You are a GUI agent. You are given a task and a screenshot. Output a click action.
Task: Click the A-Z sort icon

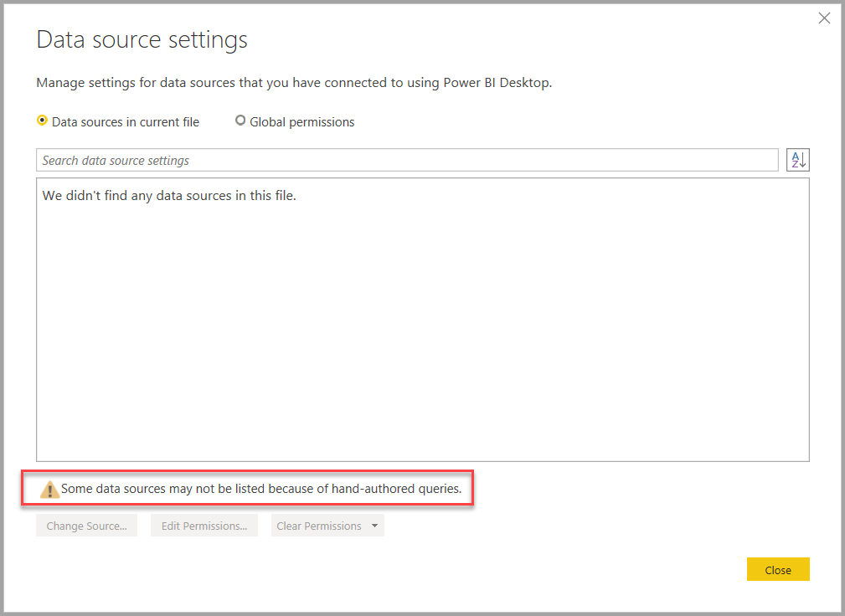797,160
